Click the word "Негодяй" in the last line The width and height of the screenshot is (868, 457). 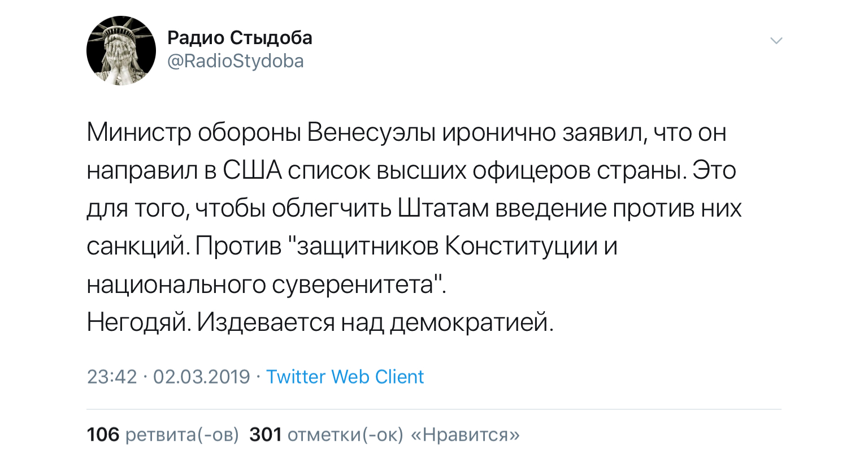tap(137, 322)
